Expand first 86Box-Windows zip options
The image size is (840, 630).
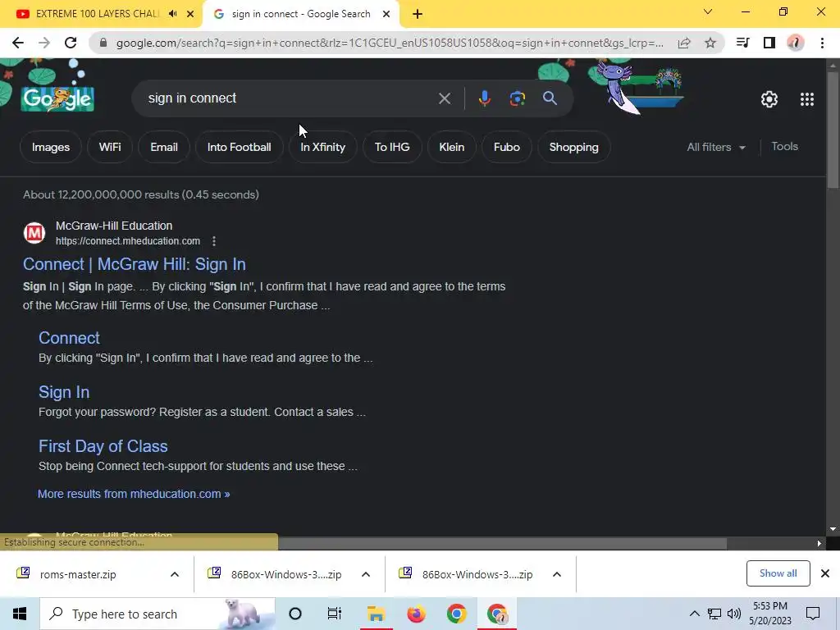coord(366,575)
